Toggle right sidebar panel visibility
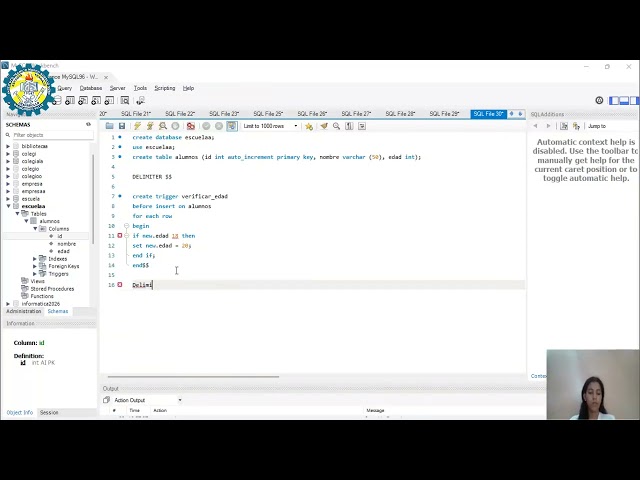Viewport: 640px width, 480px height. 634,100
